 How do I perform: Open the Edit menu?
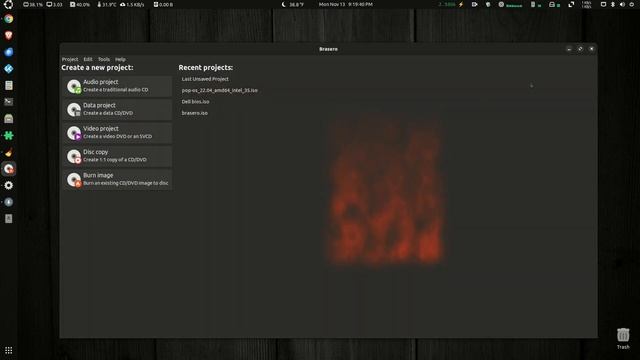(x=88, y=59)
